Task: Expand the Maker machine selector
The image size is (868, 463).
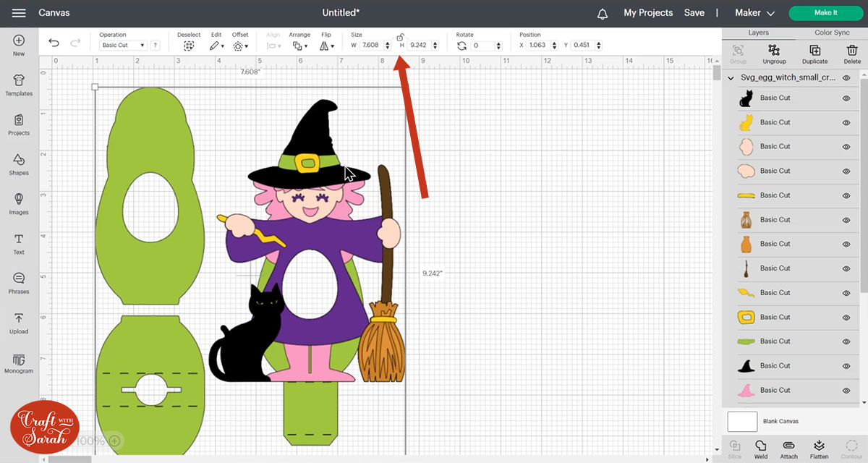Action: [754, 13]
